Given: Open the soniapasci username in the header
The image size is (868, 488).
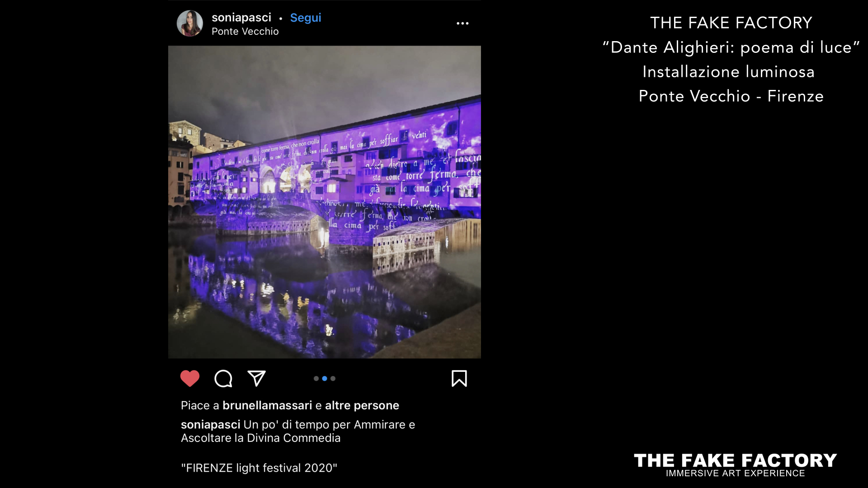Looking at the screenshot, I should click(241, 18).
